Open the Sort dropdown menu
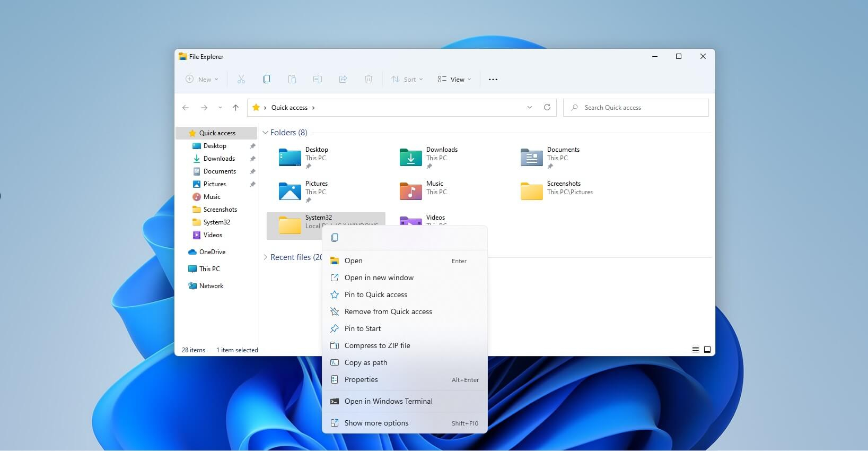The width and height of the screenshot is (868, 451). coord(407,80)
